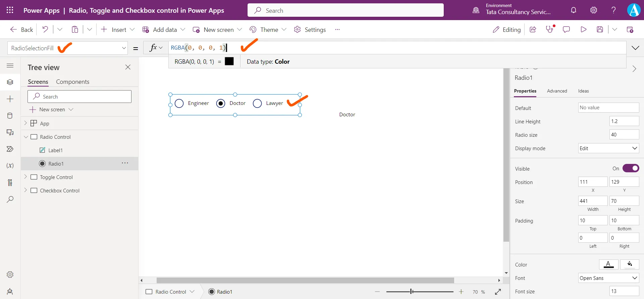Image resolution: width=644 pixels, height=299 pixels.
Task: Open the Save options dropdown arrow
Action: point(614,29)
